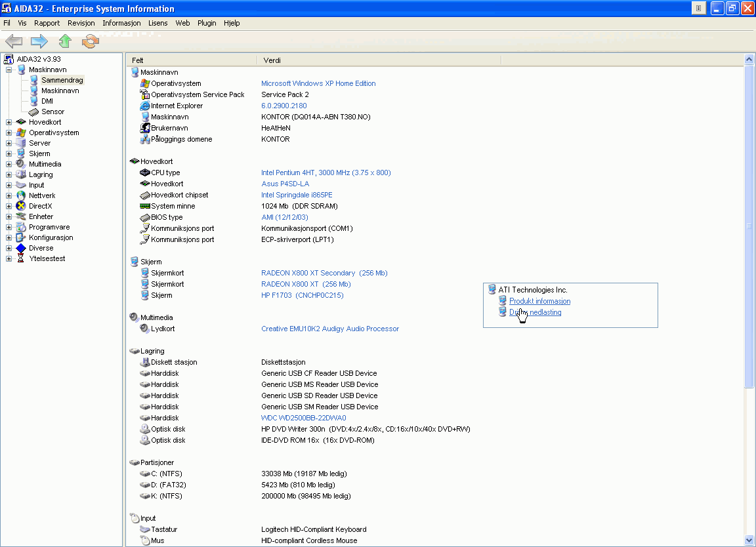Click the ATI Technologies Inc. popup icon

[492, 290]
